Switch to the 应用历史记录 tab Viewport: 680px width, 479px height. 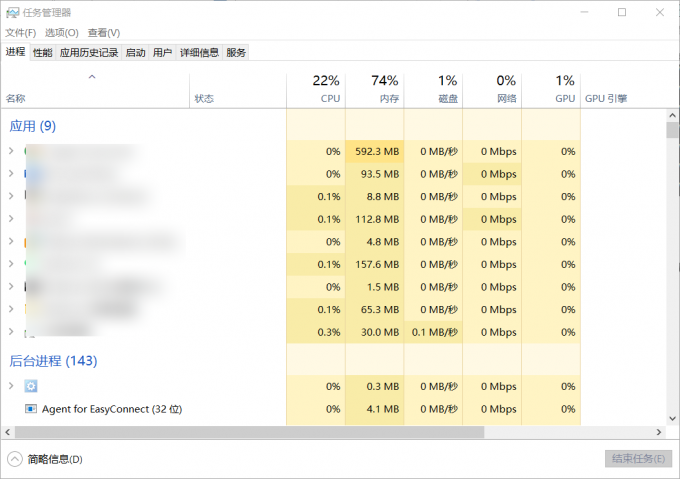89,53
